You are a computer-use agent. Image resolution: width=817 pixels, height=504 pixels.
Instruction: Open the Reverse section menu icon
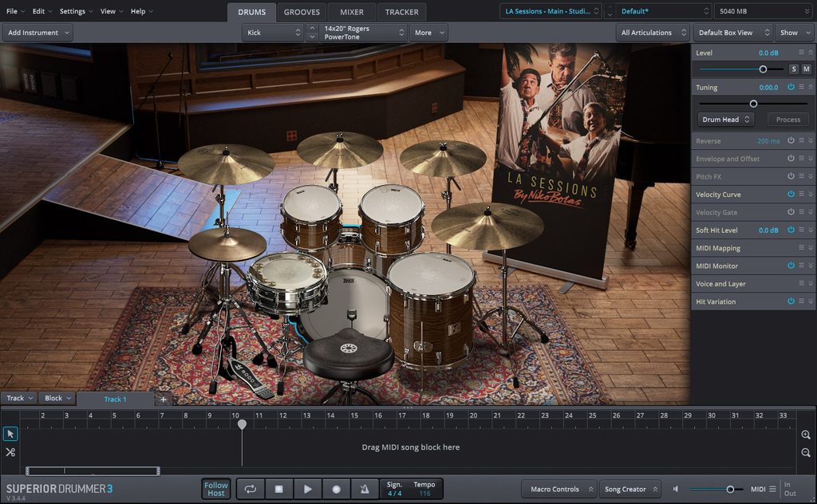tap(801, 140)
